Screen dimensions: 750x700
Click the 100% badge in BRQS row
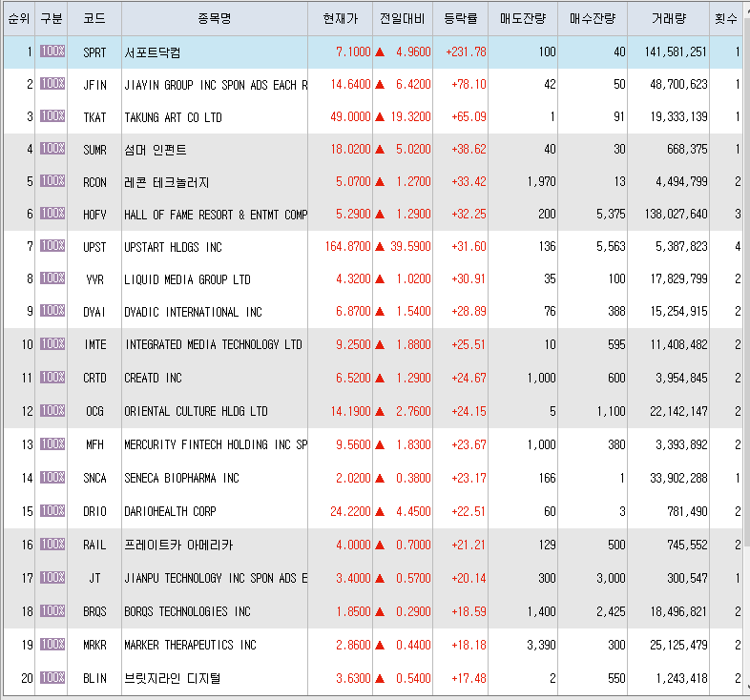52,611
